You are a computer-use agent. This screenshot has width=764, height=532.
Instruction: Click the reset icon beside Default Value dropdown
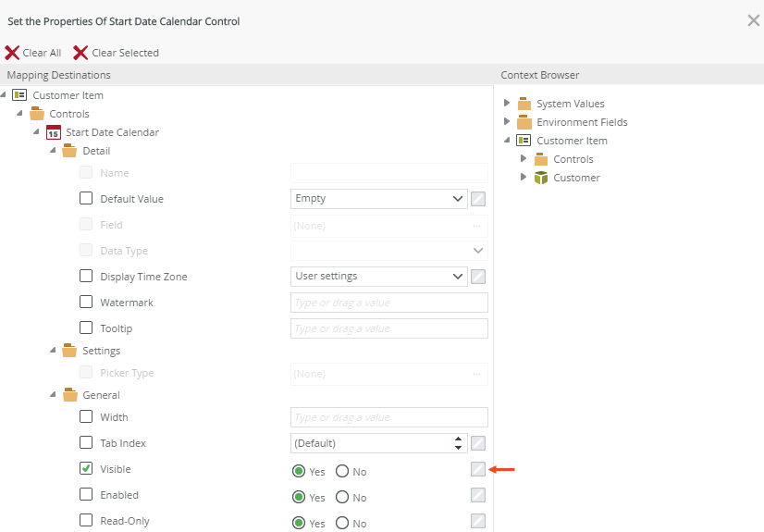tap(478, 199)
